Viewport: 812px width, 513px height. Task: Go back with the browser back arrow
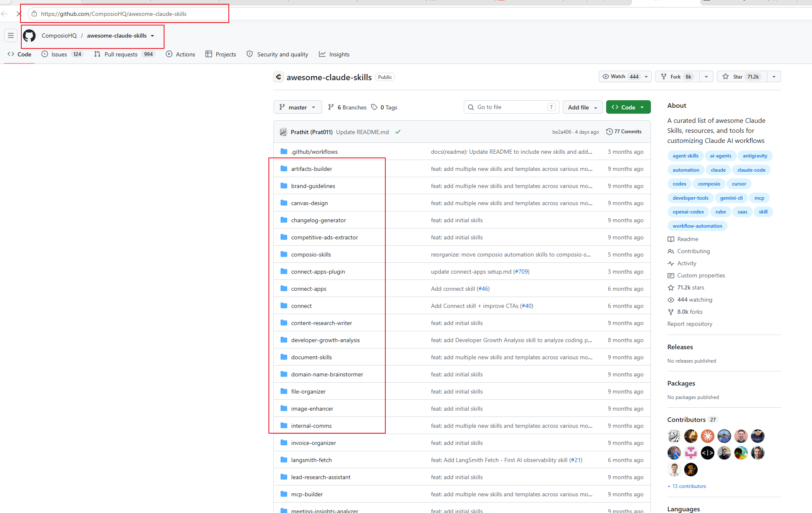pos(5,14)
